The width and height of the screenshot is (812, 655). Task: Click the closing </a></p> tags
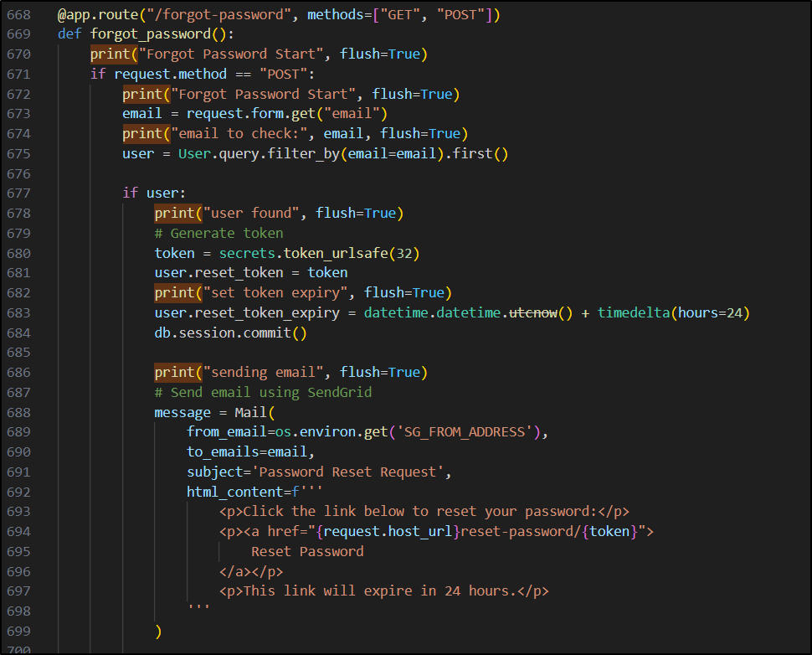coord(251,571)
